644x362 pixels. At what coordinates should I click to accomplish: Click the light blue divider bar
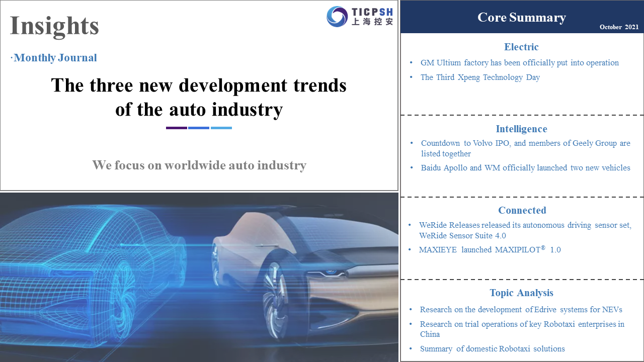pyautogui.click(x=221, y=128)
